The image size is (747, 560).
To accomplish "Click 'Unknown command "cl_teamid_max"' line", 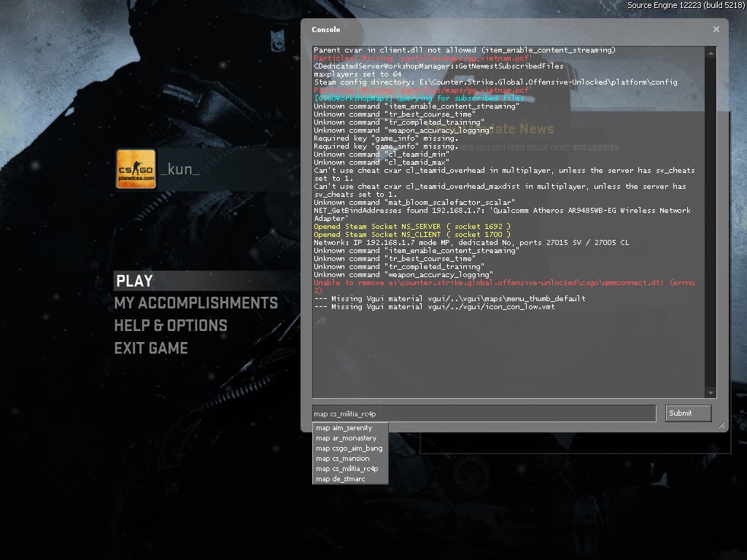I will (381, 163).
